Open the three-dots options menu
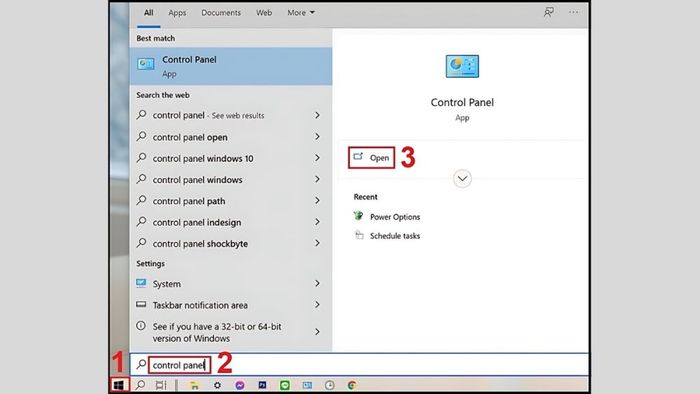The width and height of the screenshot is (700, 394). tap(574, 12)
